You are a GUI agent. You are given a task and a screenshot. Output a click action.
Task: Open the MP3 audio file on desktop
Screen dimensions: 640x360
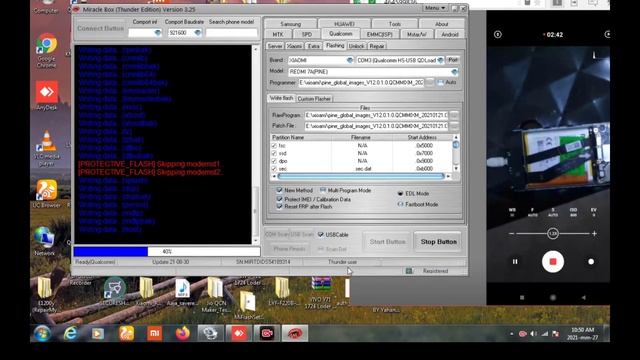[x=182, y=292]
